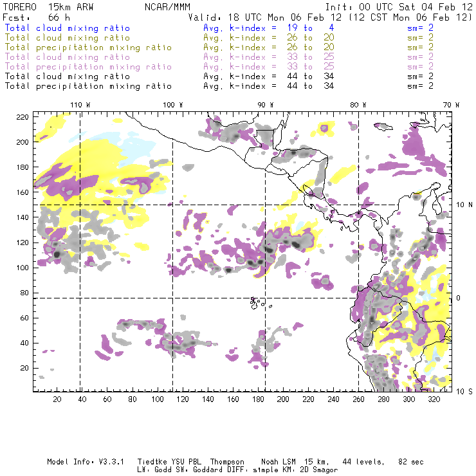Click the 20 tick on the vertical axis

click(x=24, y=368)
